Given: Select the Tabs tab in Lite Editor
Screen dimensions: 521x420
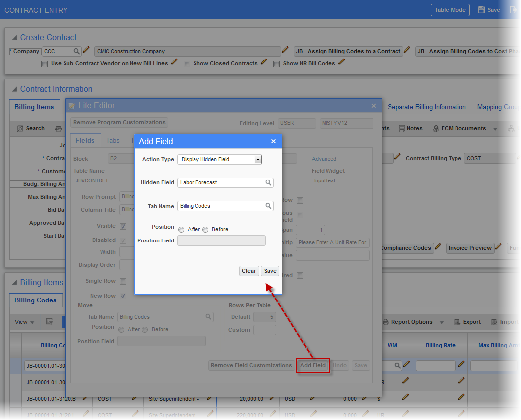Looking at the screenshot, I should (x=113, y=140).
